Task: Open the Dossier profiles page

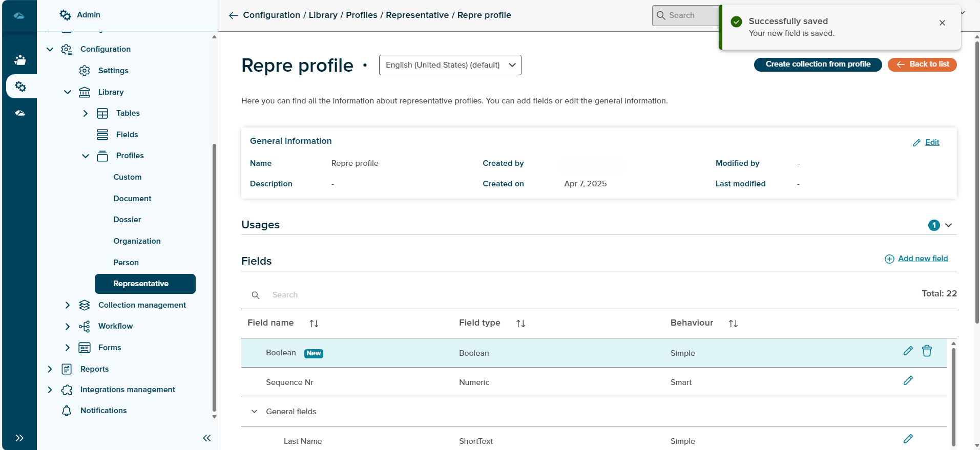Action: tap(127, 220)
